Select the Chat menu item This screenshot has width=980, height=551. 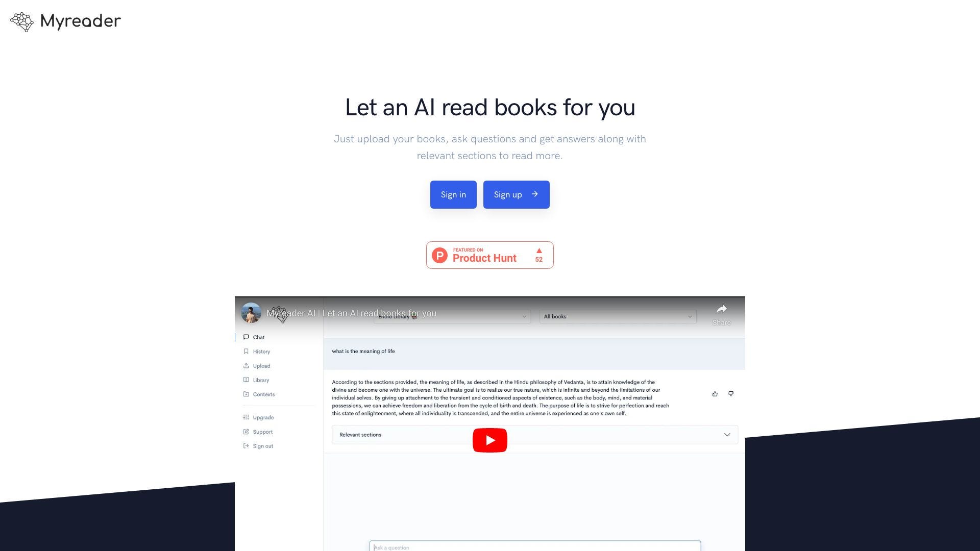tap(258, 337)
